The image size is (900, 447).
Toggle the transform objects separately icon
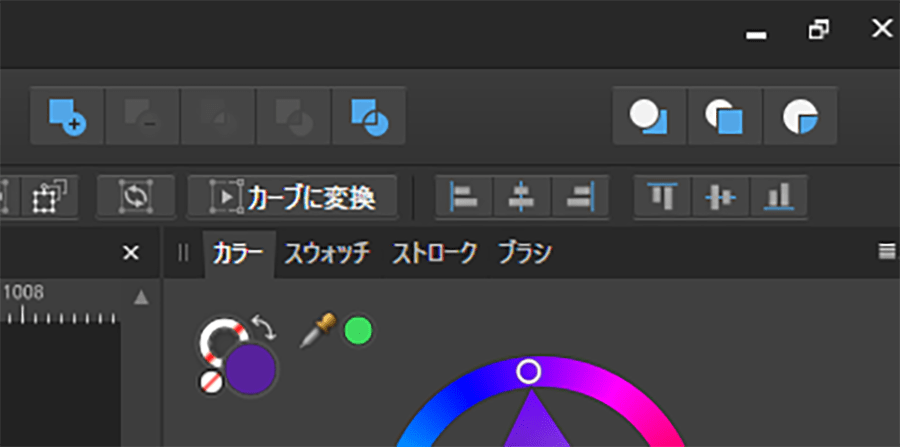(x=49, y=196)
